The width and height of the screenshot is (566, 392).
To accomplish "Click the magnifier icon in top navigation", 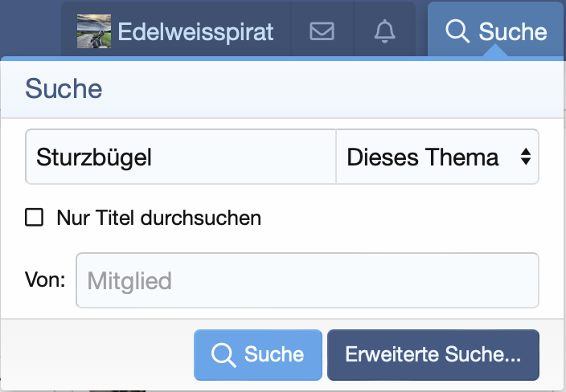I will (457, 31).
